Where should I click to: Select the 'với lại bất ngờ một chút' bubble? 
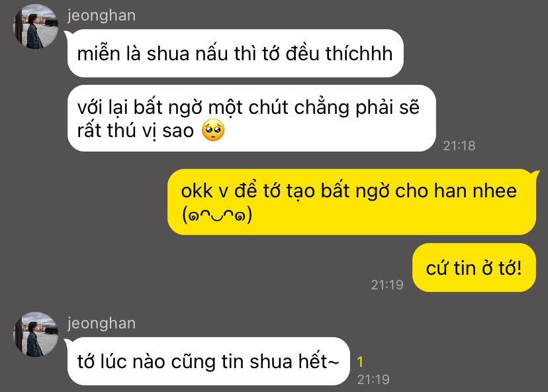click(251, 118)
